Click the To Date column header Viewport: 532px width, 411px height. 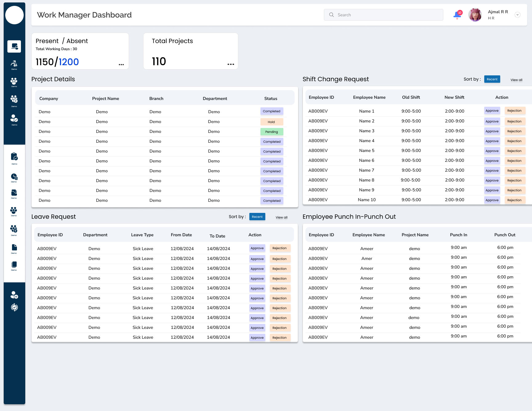(217, 236)
